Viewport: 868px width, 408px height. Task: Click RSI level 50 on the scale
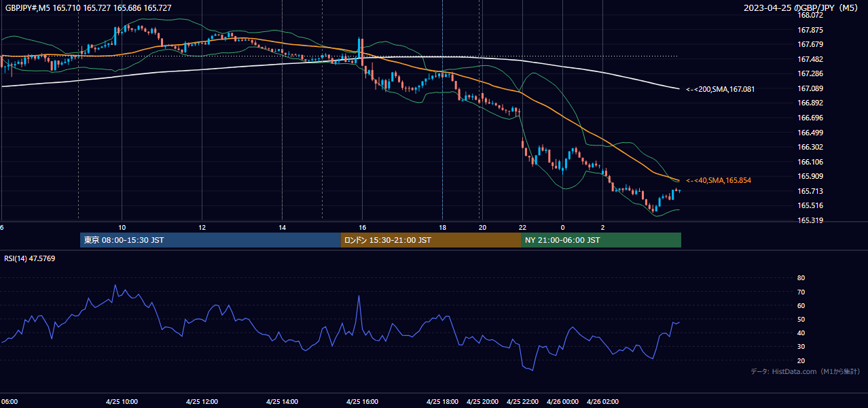pos(801,319)
